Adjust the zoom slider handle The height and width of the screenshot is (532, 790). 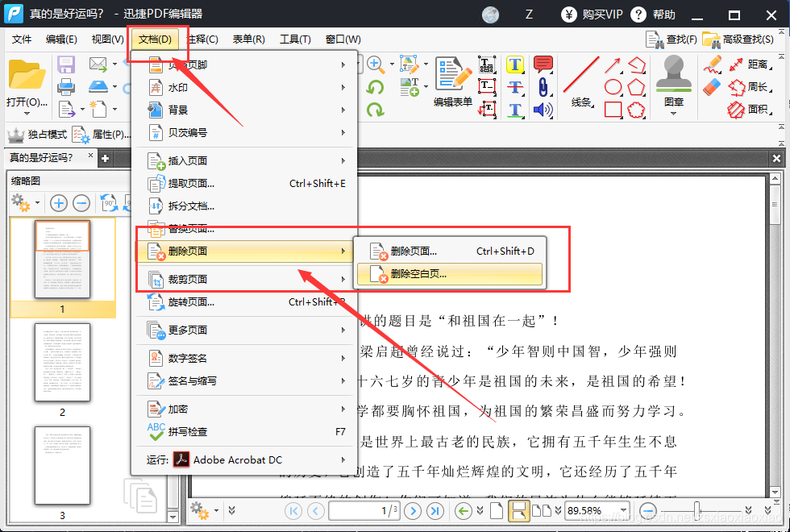(696, 510)
